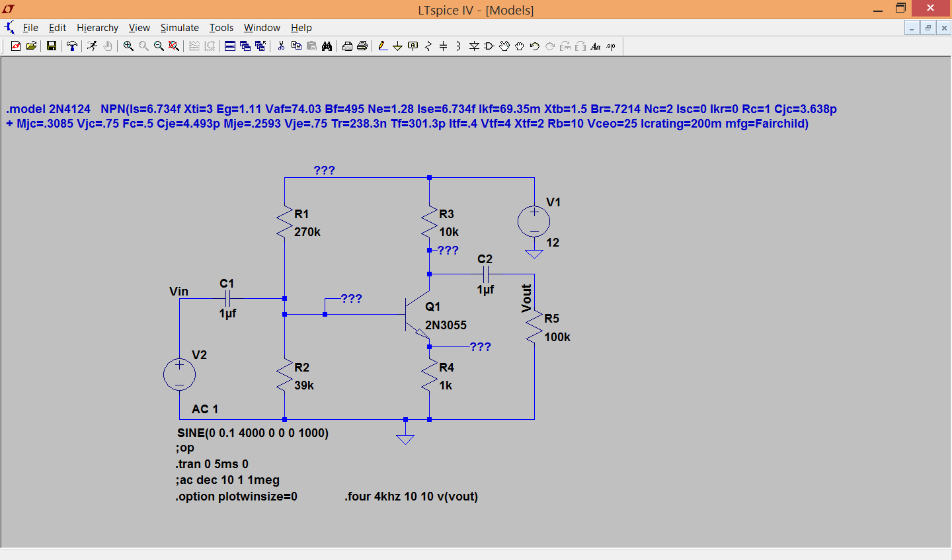Click the 10k value of R3
The width and height of the screenshot is (952, 560).
449,232
